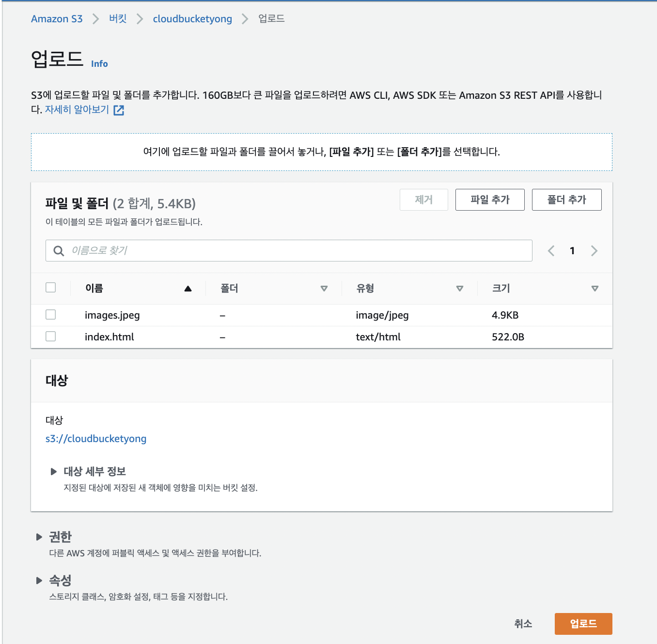Expand the 대상 세부 정보 section
The width and height of the screenshot is (657, 644).
pos(54,472)
